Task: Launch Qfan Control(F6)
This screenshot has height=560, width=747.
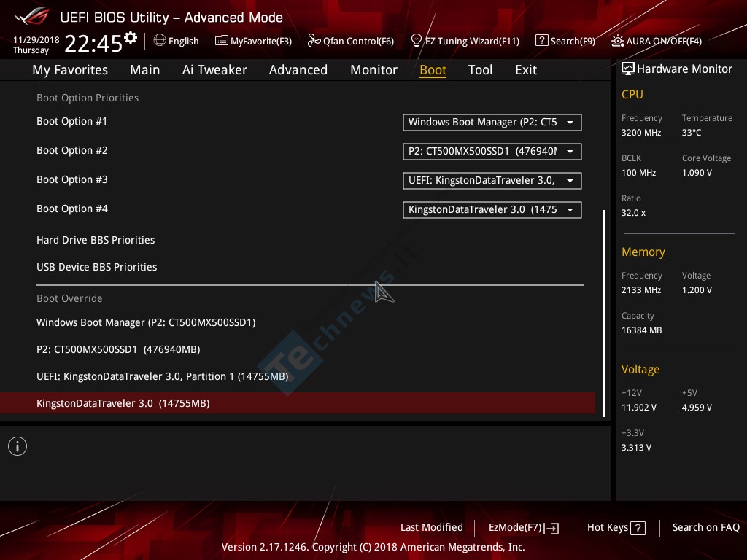Action: [359, 42]
